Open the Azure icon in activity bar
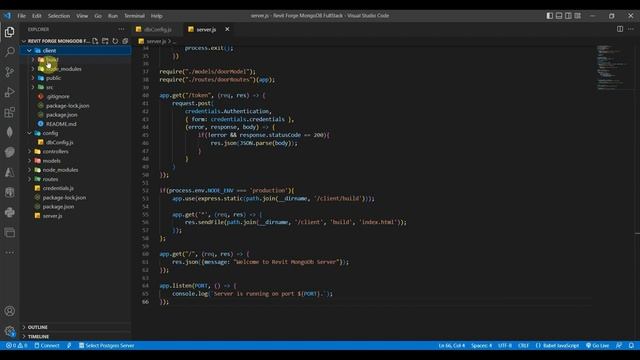This screenshot has width=640, height=360. [x=9, y=172]
